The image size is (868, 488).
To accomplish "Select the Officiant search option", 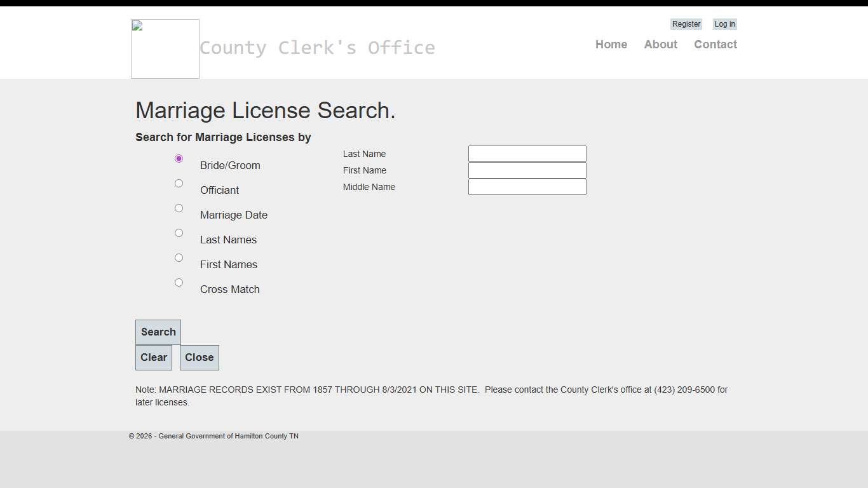I will (x=179, y=183).
